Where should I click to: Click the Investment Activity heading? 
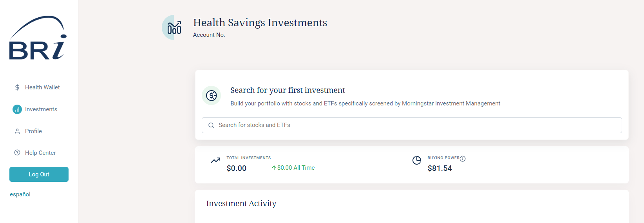(x=241, y=203)
